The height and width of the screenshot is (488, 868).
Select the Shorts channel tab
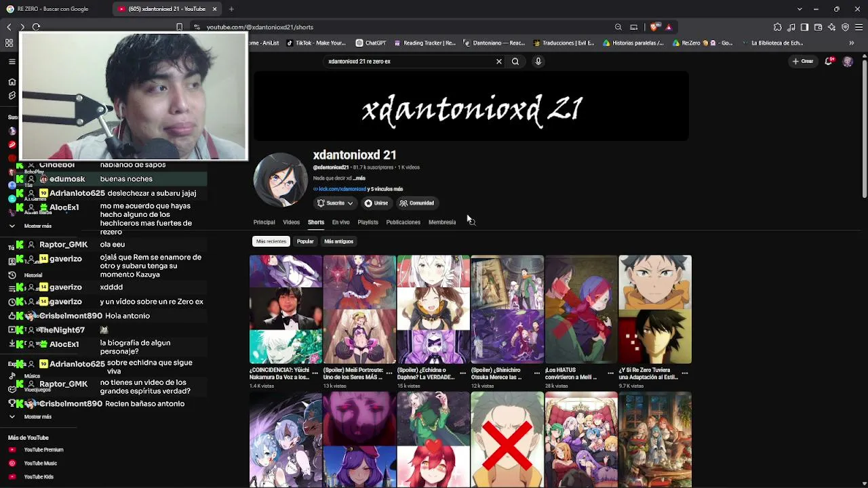point(316,222)
